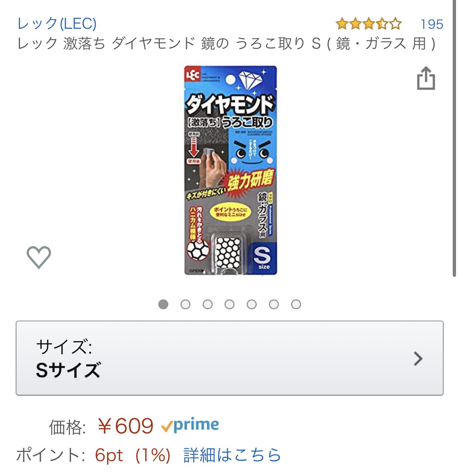Screen dimensions: 459x476
Task: Tap the share icon beside product image
Action: (426, 78)
